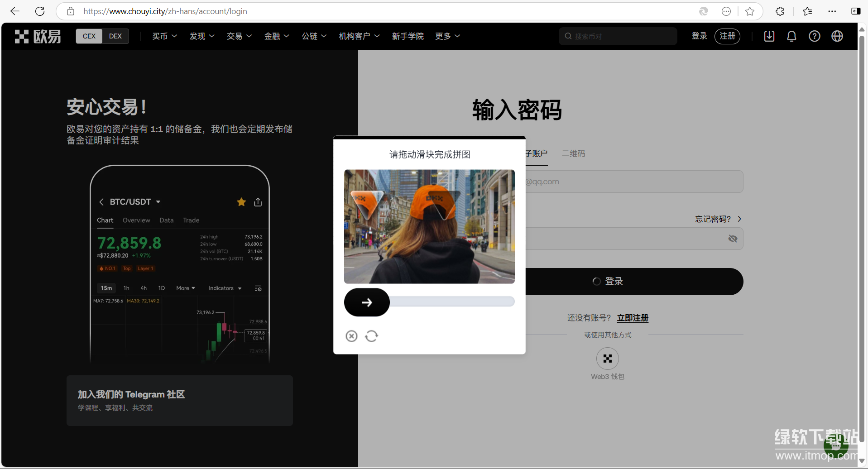Click the 搜索币对 search field
The image size is (868, 469).
[618, 36]
